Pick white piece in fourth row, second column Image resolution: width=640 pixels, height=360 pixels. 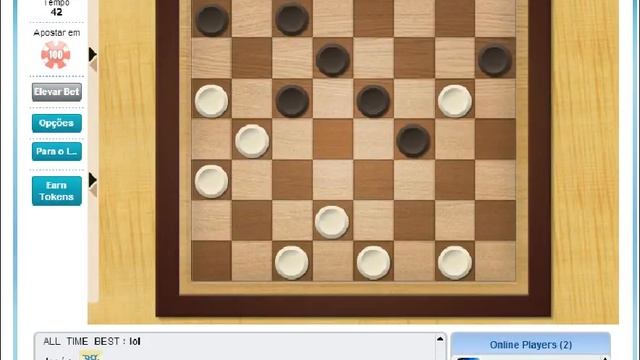[x=252, y=141]
